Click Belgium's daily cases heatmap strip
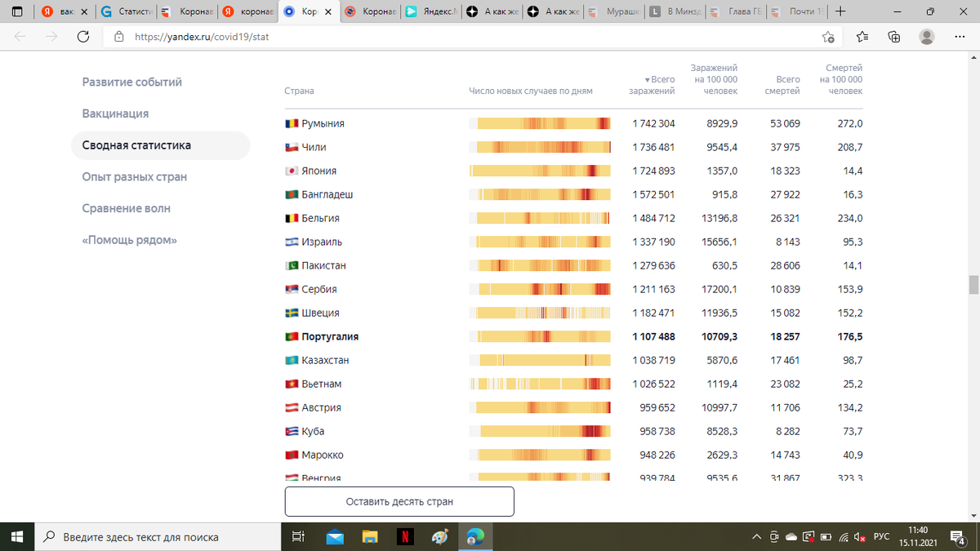 pyautogui.click(x=540, y=218)
